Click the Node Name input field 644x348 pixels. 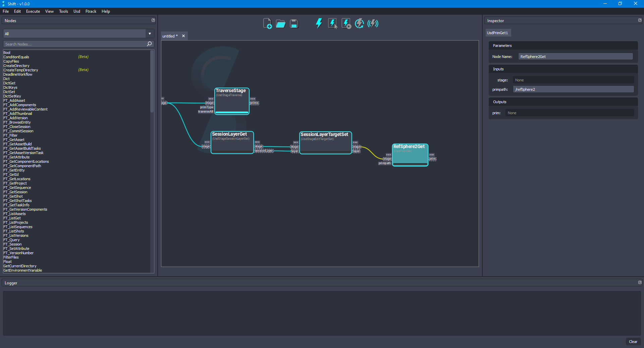point(575,56)
